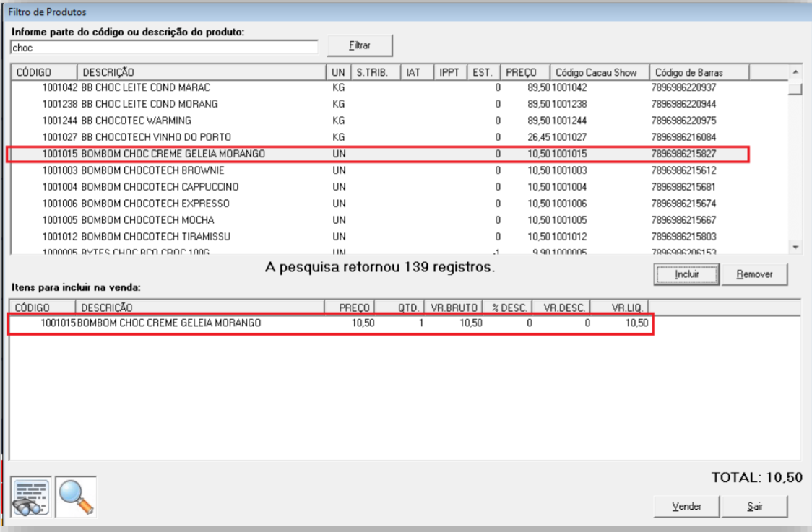Click the Código de Barras column header
This screenshot has width=812, height=532.
click(699, 72)
